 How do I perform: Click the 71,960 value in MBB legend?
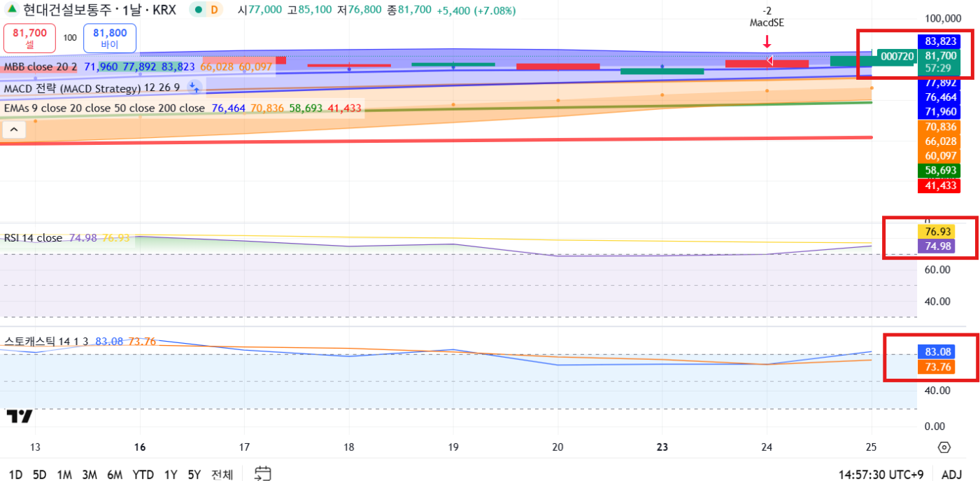101,67
